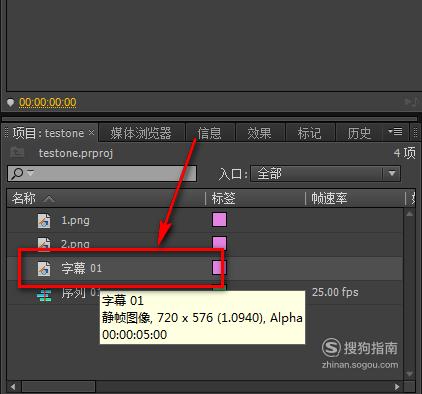This screenshot has width=422, height=394.
Task: Click the vertical scrollbar down arrow
Action: [410, 374]
